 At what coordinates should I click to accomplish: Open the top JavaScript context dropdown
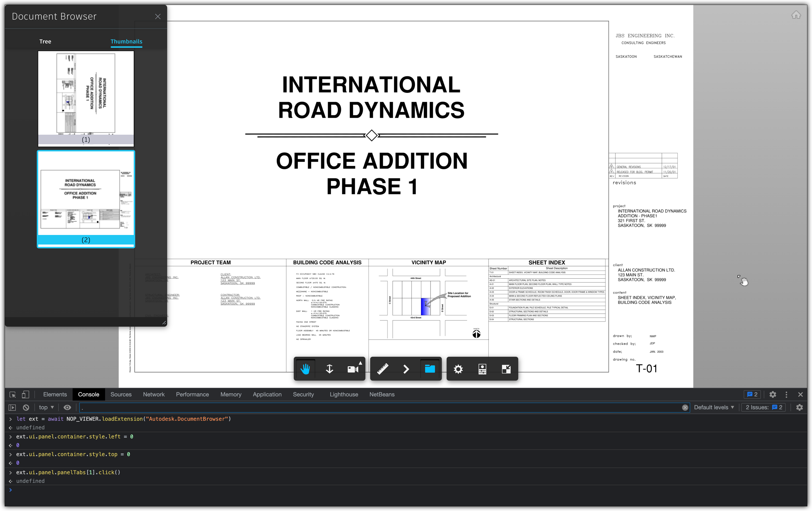pos(46,408)
